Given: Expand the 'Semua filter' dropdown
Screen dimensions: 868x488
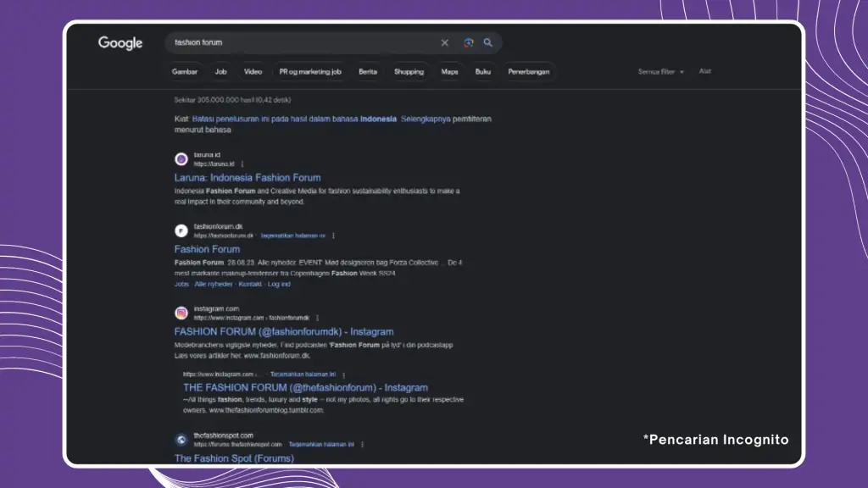Looking at the screenshot, I should pyautogui.click(x=660, y=72).
